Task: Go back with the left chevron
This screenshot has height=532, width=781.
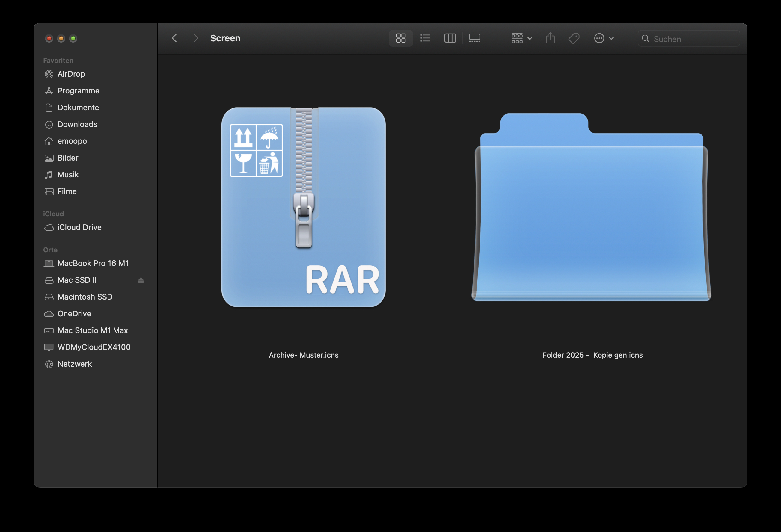Action: [174, 38]
